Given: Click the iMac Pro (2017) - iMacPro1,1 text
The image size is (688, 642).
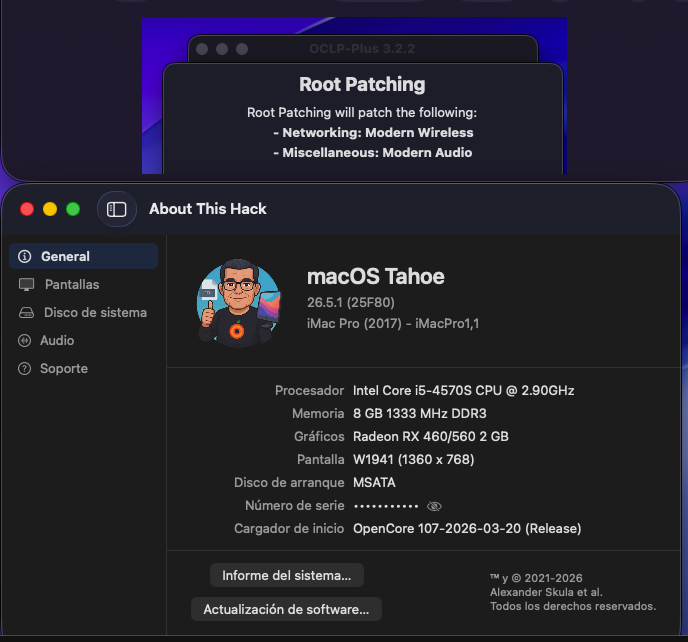Looking at the screenshot, I should pyautogui.click(x=393, y=323).
